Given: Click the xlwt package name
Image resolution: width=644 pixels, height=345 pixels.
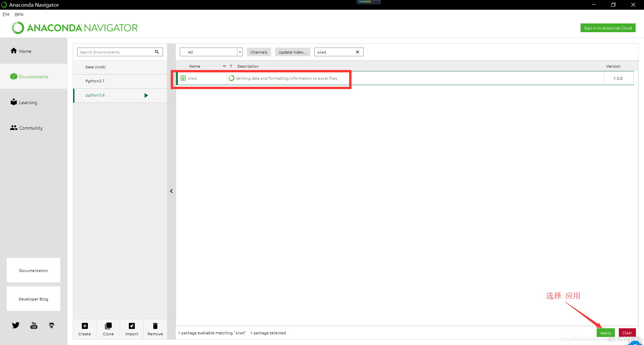Looking at the screenshot, I should pyautogui.click(x=193, y=78).
